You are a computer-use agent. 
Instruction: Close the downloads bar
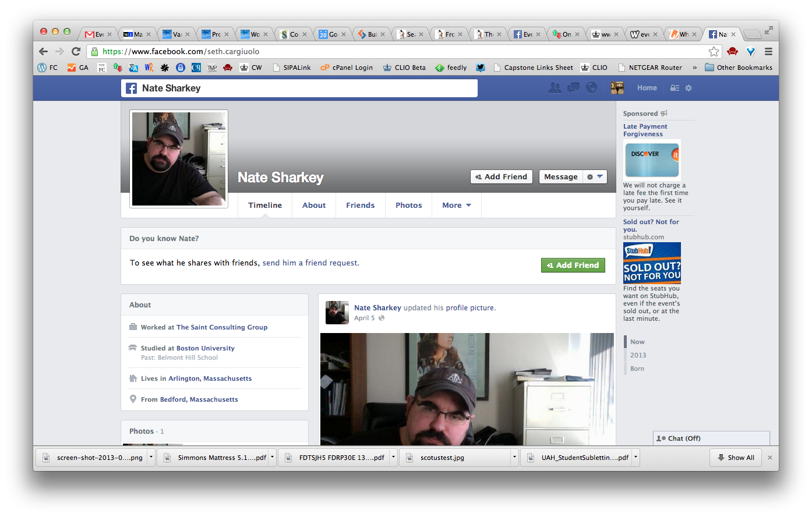pyautogui.click(x=769, y=458)
